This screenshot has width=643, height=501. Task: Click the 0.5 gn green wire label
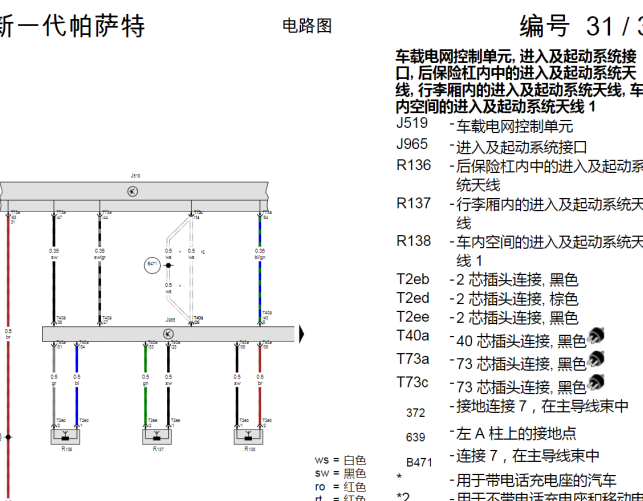[145, 380]
